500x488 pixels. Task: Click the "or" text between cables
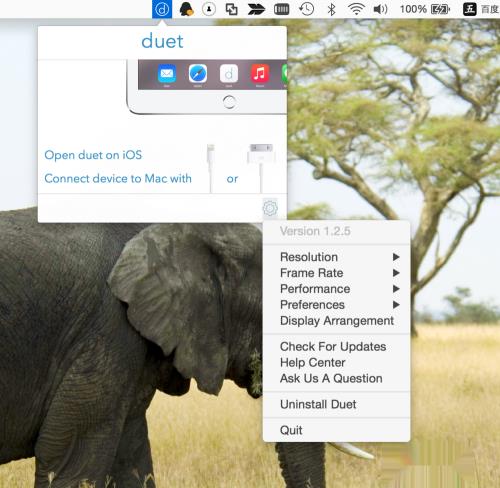click(x=232, y=179)
